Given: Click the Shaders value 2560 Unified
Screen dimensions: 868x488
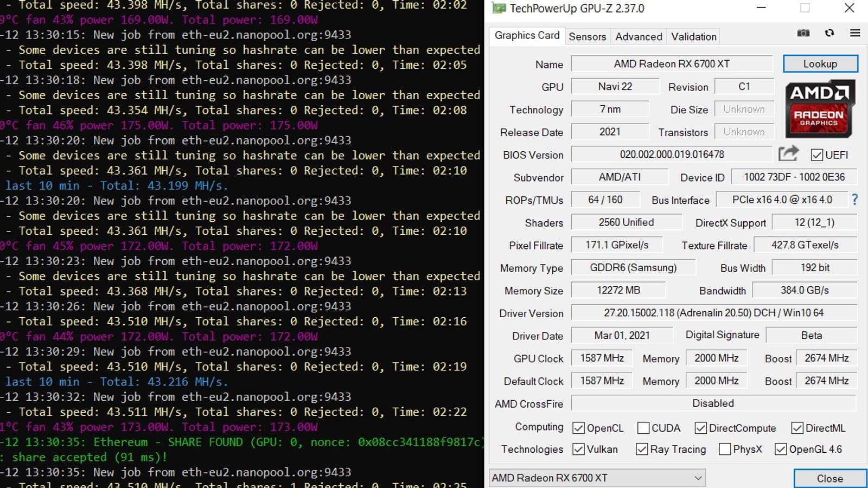Looking at the screenshot, I should click(626, 222).
